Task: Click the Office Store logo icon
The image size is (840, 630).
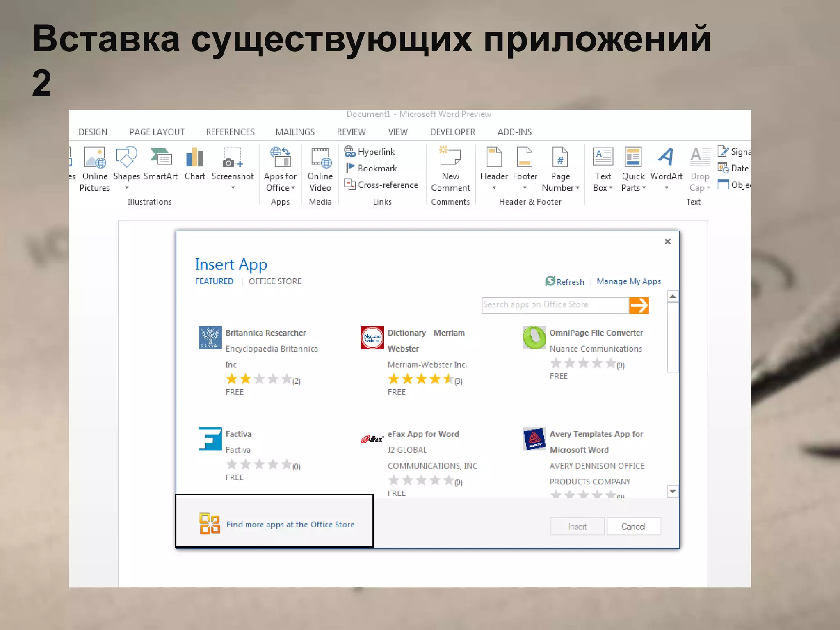Action: (210, 524)
